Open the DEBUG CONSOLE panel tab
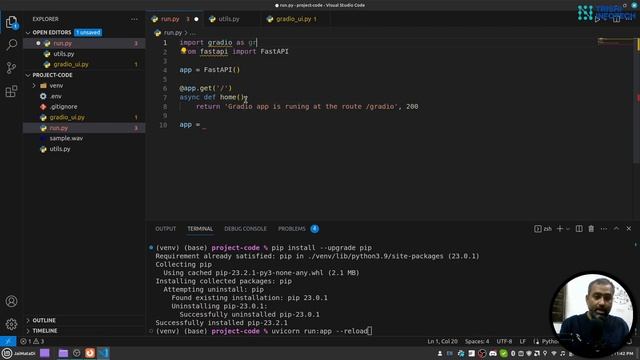The height and width of the screenshot is (360, 640). [x=245, y=229]
